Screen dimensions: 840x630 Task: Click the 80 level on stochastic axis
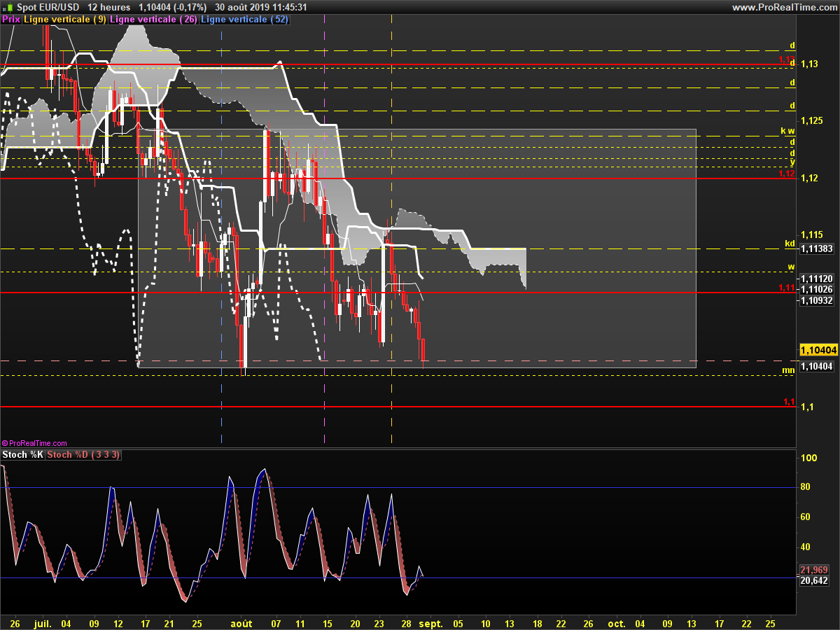806,487
